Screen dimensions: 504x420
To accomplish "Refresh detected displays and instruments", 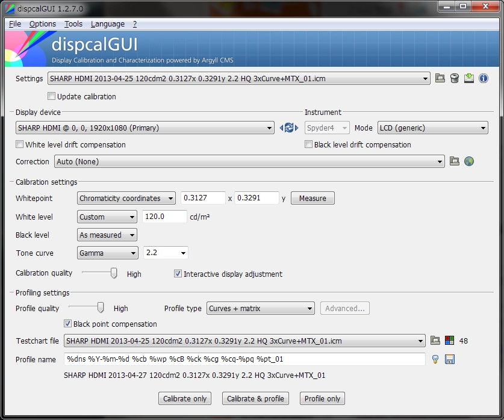I will 288,128.
